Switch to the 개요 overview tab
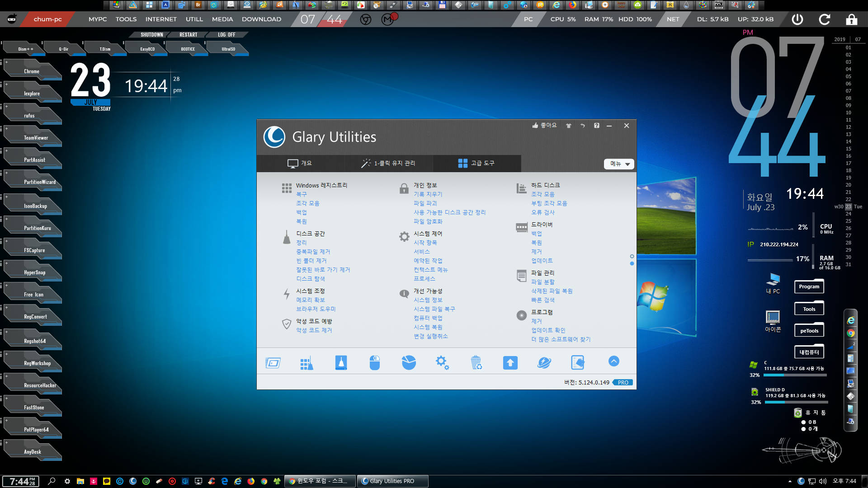This screenshot has height=488, width=868. click(x=300, y=163)
